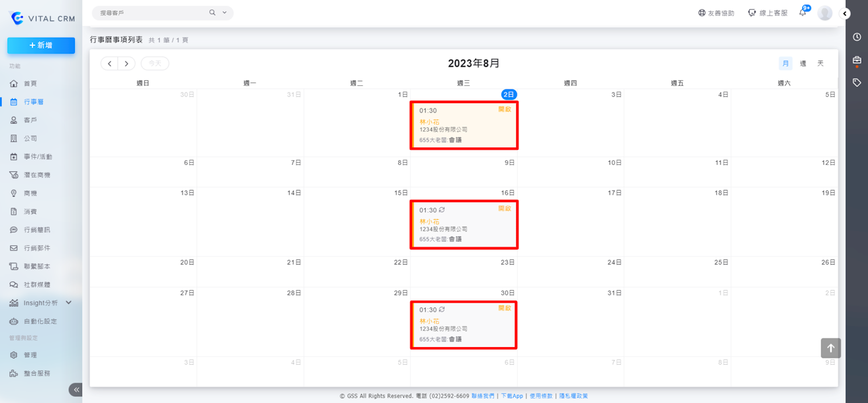Collapse the left sidebar with double chevron
The image size is (868, 403).
click(76, 389)
